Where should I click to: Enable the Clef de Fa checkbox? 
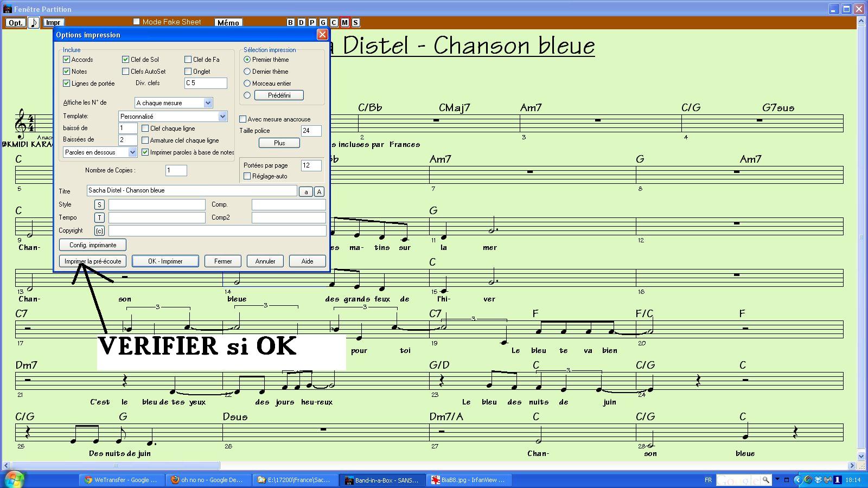point(188,60)
